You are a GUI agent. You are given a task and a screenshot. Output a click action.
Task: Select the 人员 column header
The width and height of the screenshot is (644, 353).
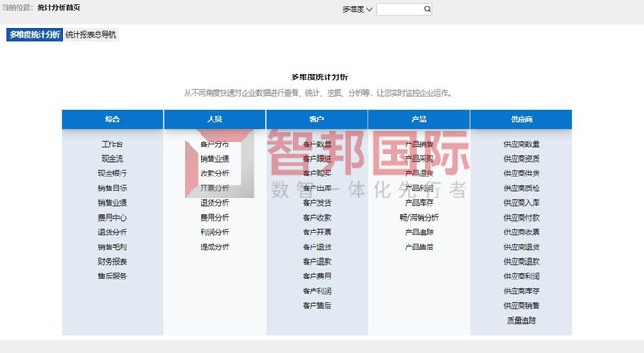point(214,120)
